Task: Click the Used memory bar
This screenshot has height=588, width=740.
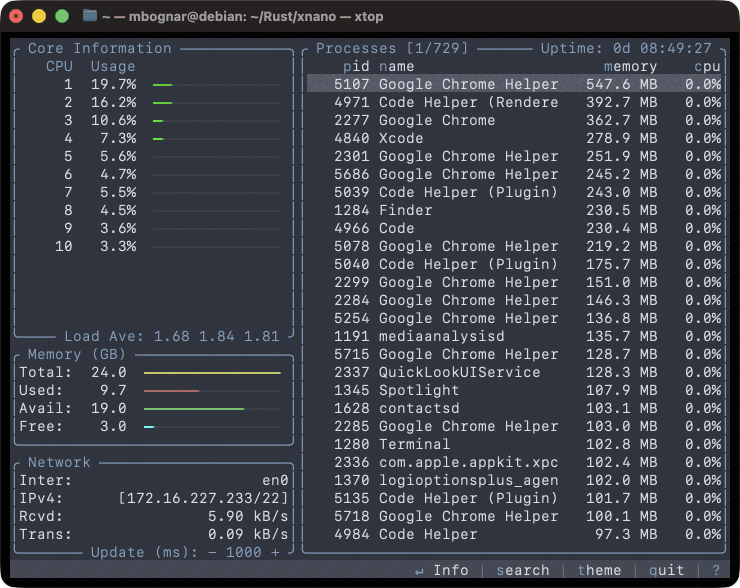Action: pyautogui.click(x=212, y=391)
